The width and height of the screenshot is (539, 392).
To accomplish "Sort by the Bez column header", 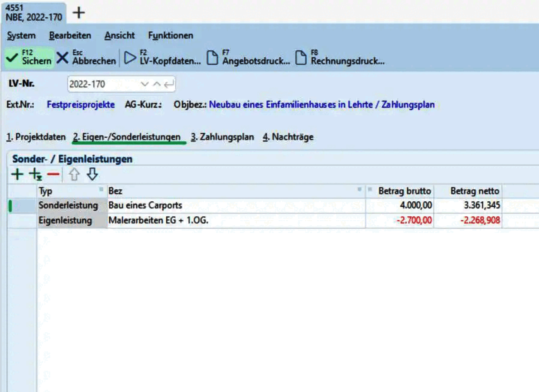I will (x=236, y=191).
